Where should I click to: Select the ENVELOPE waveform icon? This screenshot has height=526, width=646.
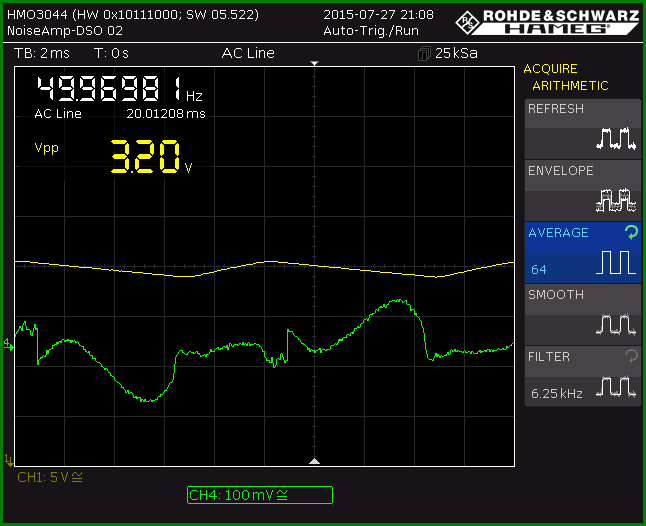tap(616, 200)
